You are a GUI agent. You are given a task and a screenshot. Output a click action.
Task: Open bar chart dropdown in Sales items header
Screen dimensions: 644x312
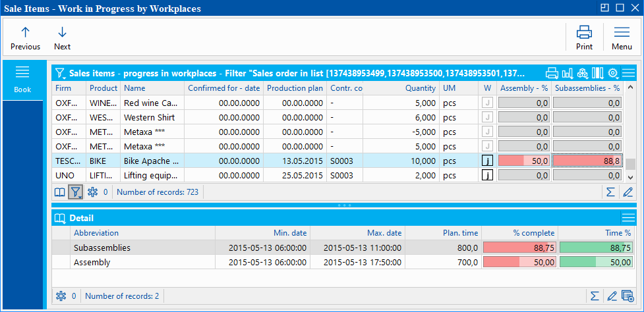[x=568, y=73]
